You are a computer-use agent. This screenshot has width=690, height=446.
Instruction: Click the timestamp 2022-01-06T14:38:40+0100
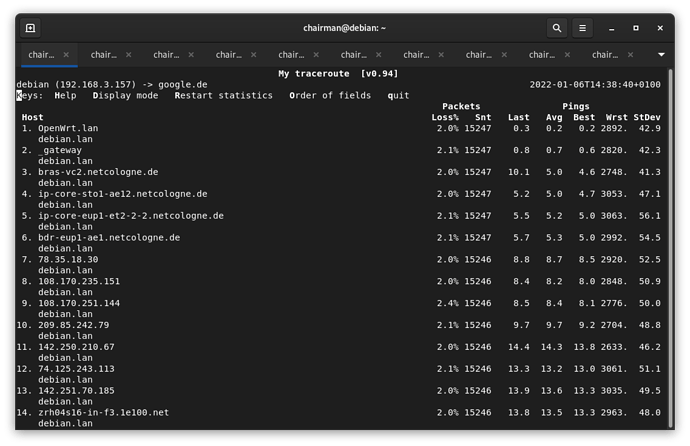[595, 84]
